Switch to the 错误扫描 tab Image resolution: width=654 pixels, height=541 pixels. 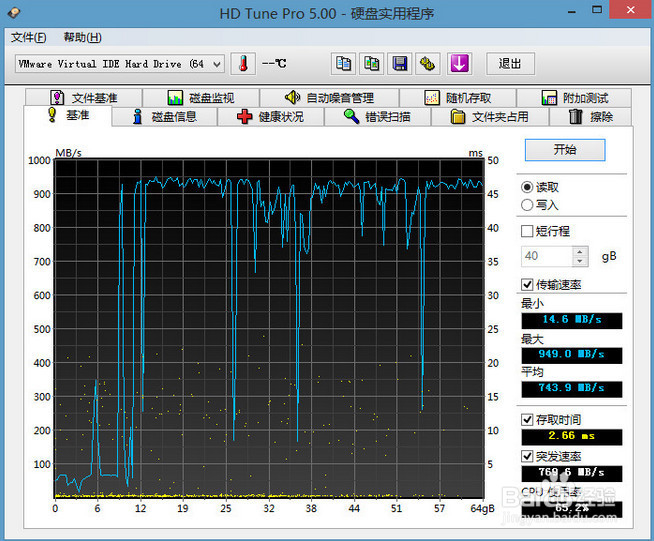point(377,116)
